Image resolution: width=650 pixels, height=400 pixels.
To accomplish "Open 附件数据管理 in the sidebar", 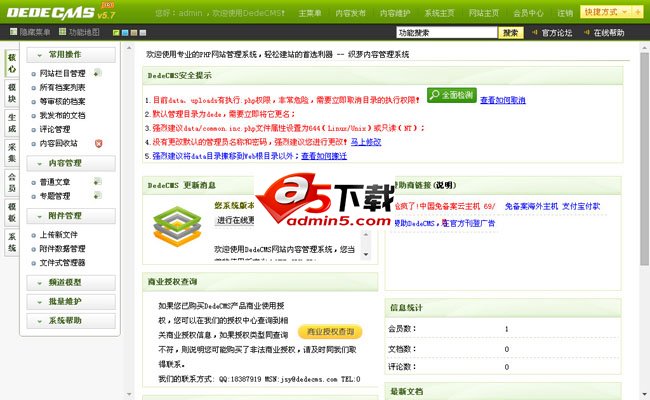I will (x=62, y=249).
